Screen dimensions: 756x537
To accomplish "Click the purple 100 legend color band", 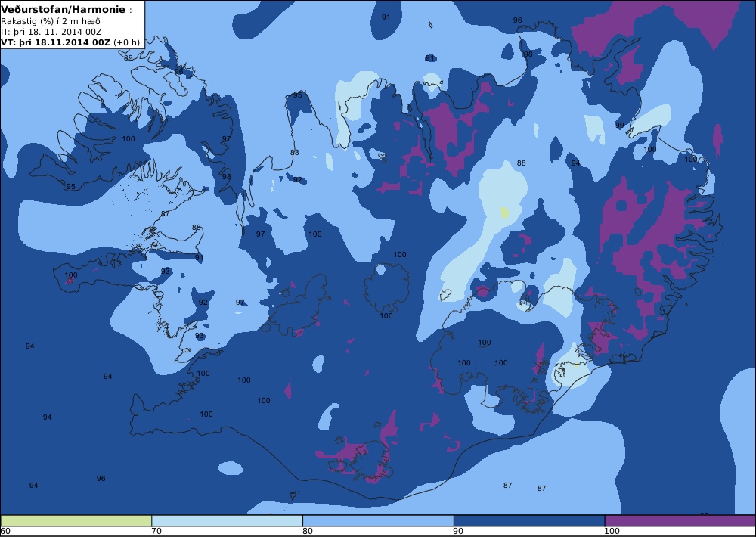I will pyautogui.click(x=680, y=520).
